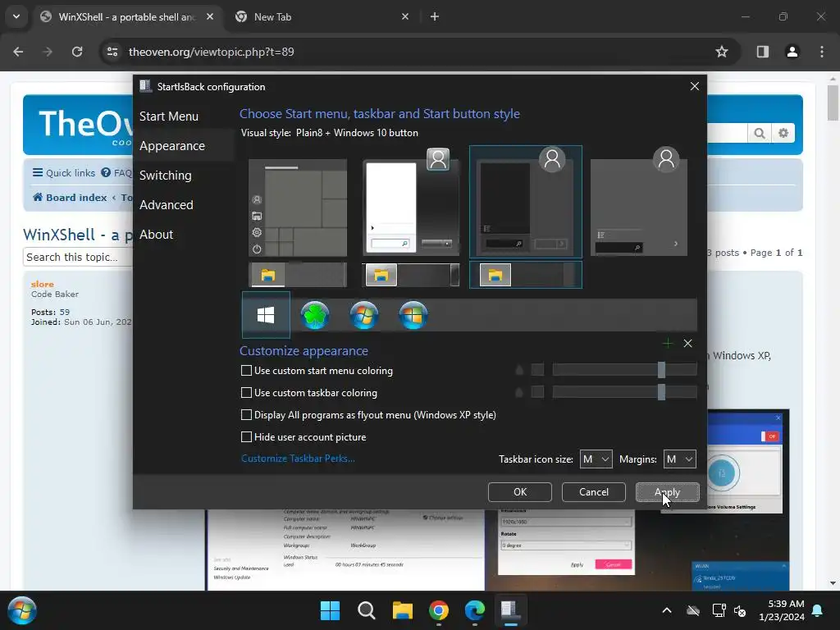Screen dimensions: 840x630
Task: Show hidden system tray icons
Action: coord(667,610)
